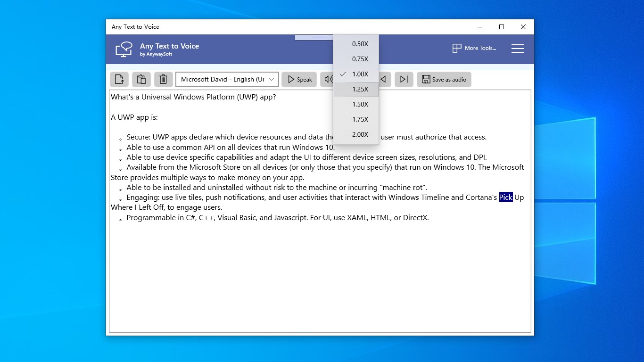Screen dimensions: 644x362
Task: Select the 0.50X playback speed
Action: (x=360, y=44)
